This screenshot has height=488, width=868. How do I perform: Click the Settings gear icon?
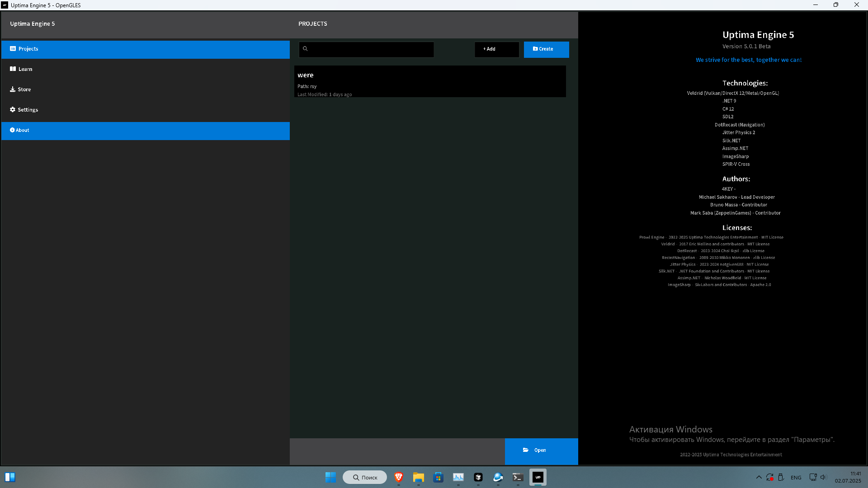pyautogui.click(x=13, y=110)
